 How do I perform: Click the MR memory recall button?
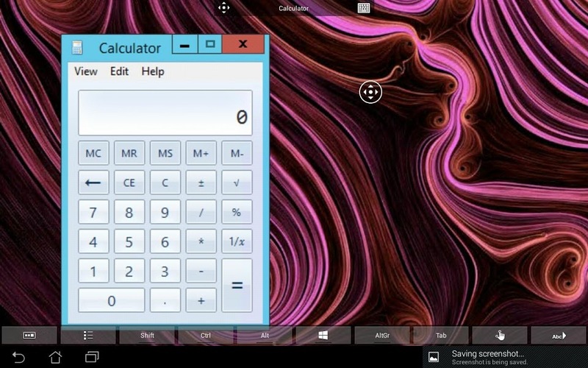tap(129, 153)
